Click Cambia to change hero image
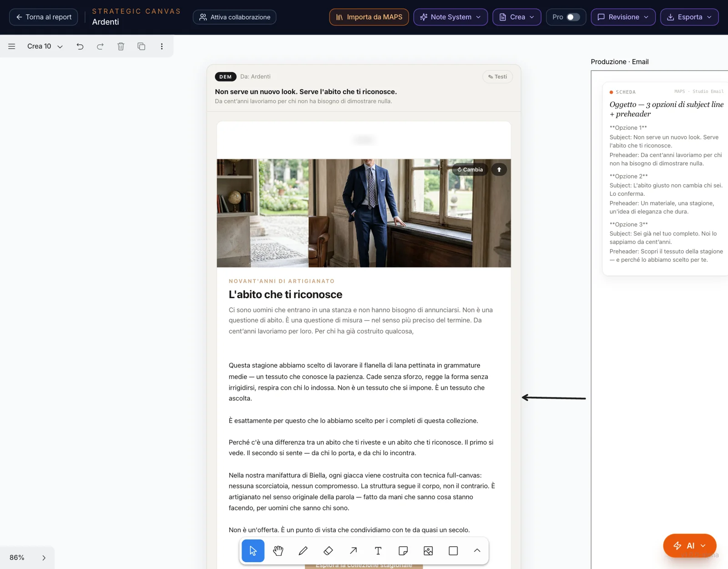Viewport: 728px width, 569px height. coord(470,169)
